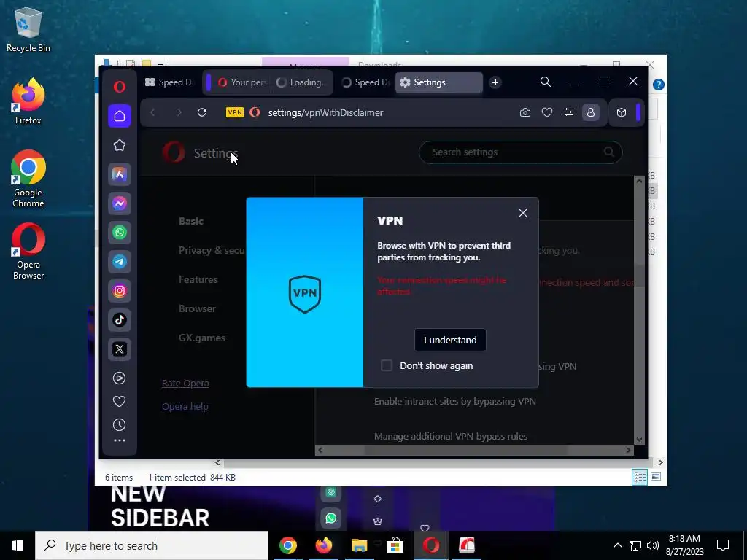Check the Don't show again checkbox
The height and width of the screenshot is (560, 747).
click(387, 365)
